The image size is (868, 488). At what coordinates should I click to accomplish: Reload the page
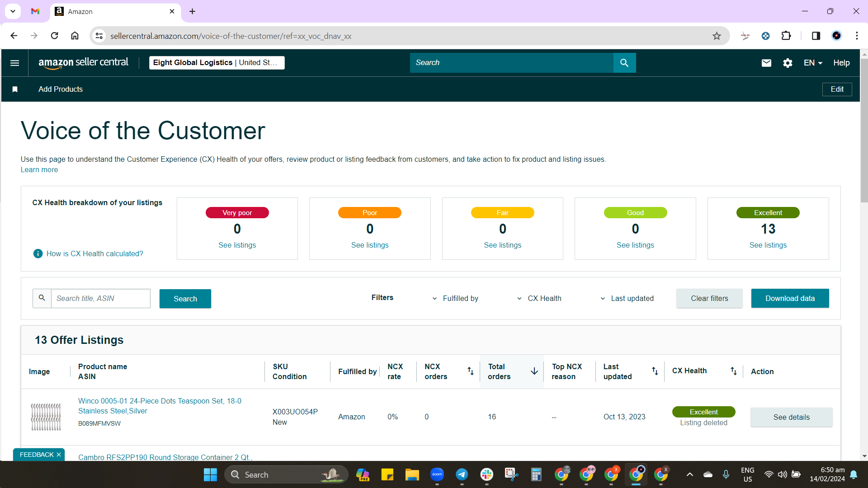[x=54, y=36]
